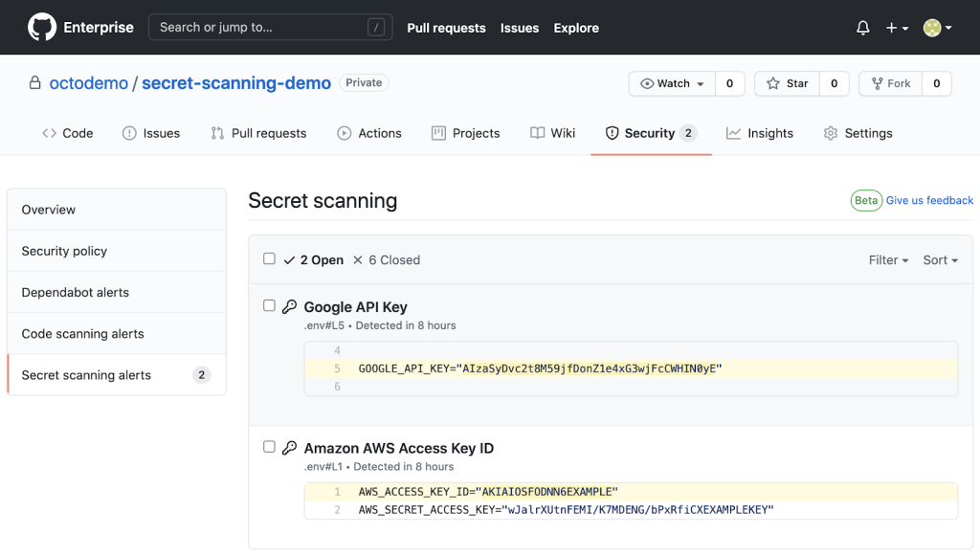Open the Settings gear tab
The height and width of the screenshot is (557, 980).
[857, 133]
